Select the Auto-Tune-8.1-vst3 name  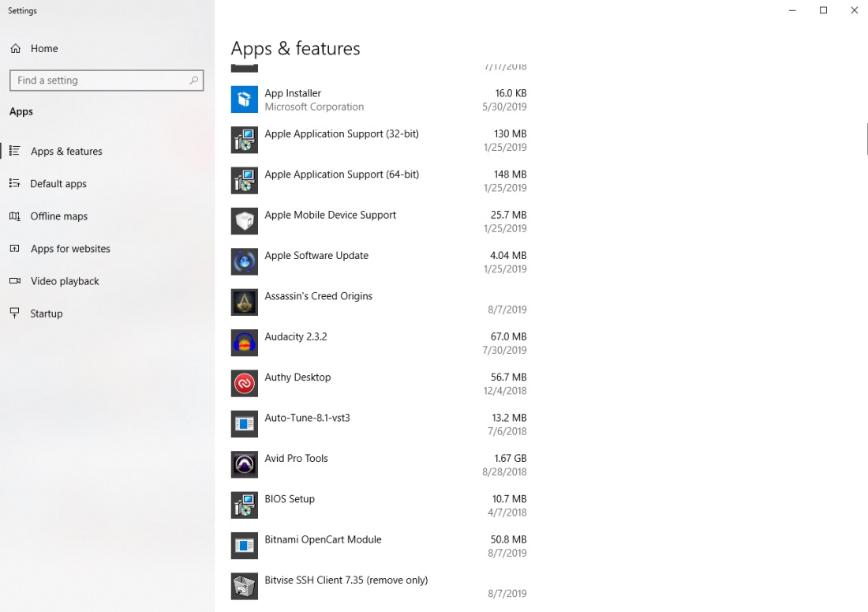tap(307, 418)
